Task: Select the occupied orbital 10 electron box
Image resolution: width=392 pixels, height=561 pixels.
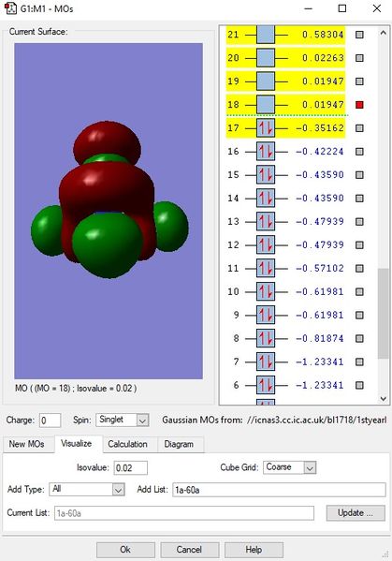Action: pos(266,291)
